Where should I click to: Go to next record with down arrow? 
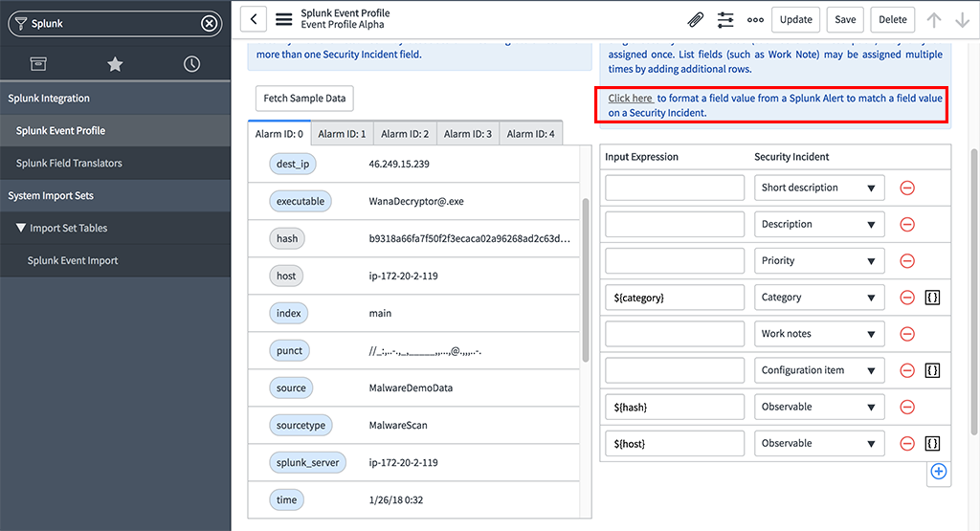coord(962,20)
